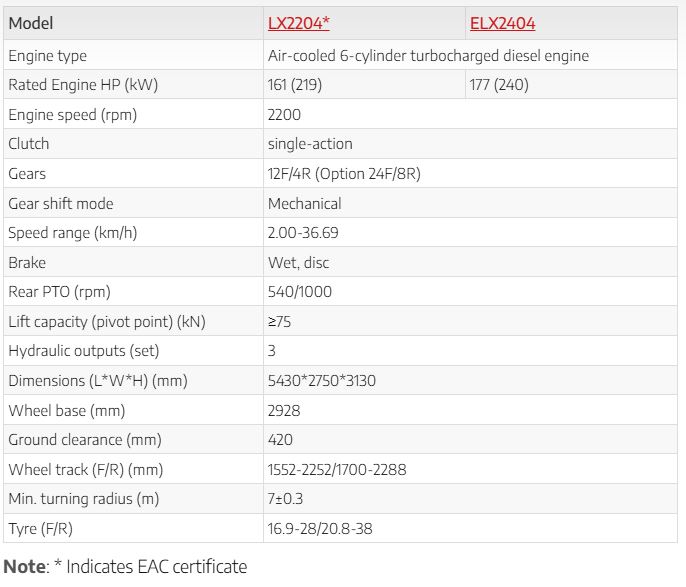Select the 12F/4R gears value
Screen dimensions: 686x587
[344, 174]
